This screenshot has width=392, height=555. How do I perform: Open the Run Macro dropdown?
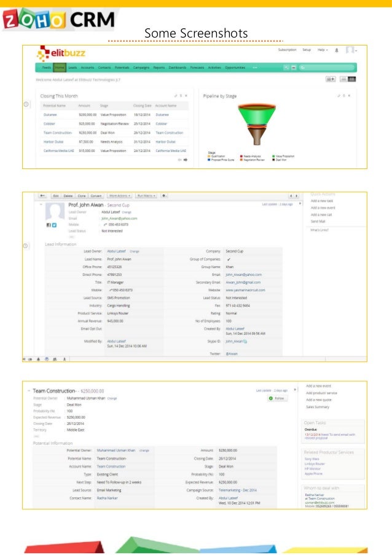click(146, 195)
